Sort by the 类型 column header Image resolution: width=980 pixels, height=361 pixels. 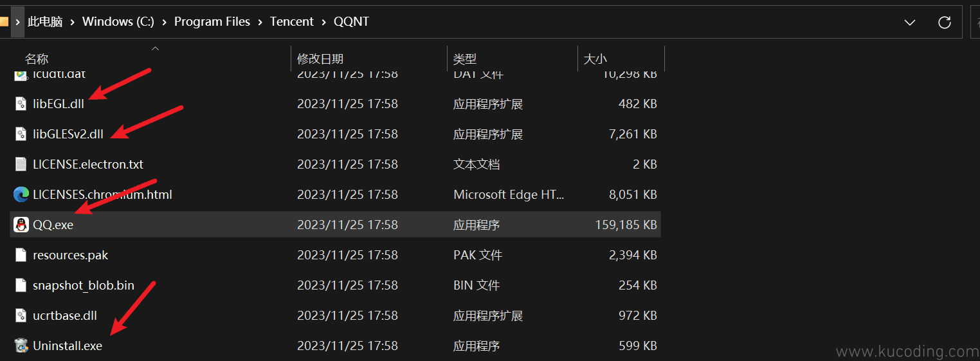pyautogui.click(x=465, y=59)
